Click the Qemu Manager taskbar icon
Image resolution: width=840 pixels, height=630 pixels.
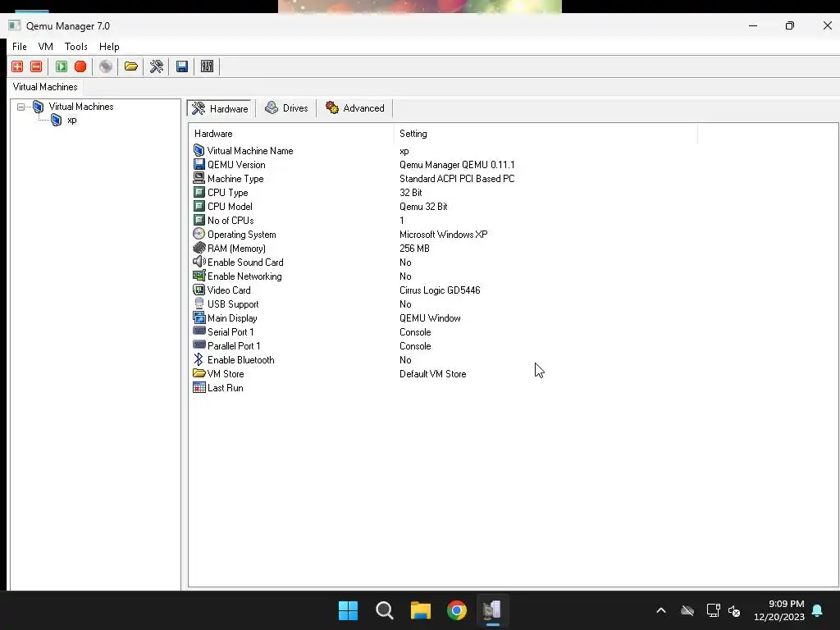(x=493, y=610)
